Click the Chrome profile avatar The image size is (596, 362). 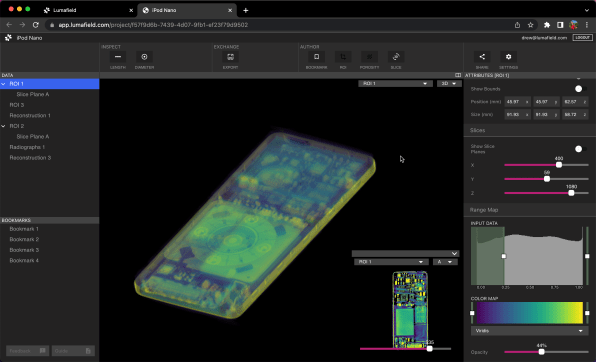tap(573, 25)
